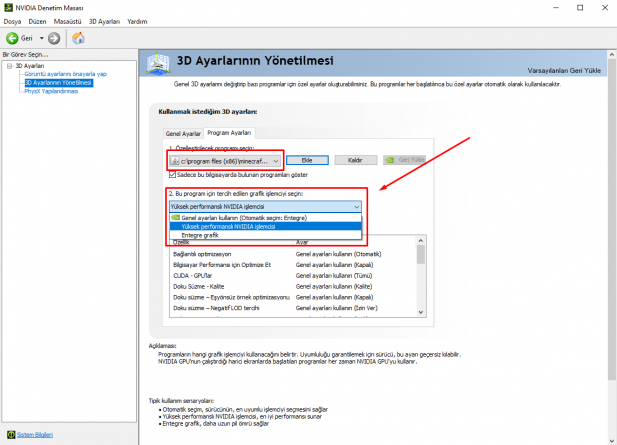
Task: Open the Masaüstü menu
Action: click(67, 22)
